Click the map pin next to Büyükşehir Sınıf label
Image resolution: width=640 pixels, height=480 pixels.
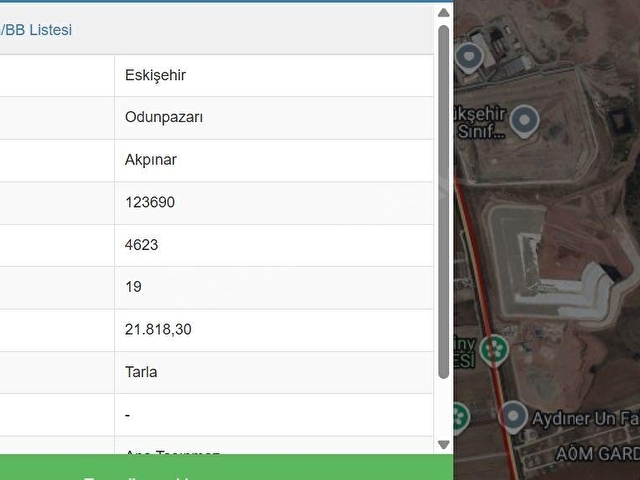point(524,121)
